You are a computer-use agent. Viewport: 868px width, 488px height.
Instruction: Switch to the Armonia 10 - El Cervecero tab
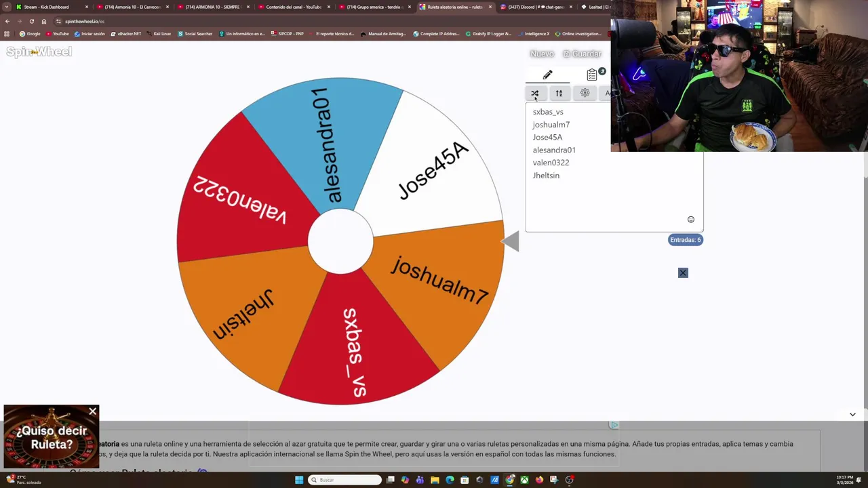click(132, 7)
